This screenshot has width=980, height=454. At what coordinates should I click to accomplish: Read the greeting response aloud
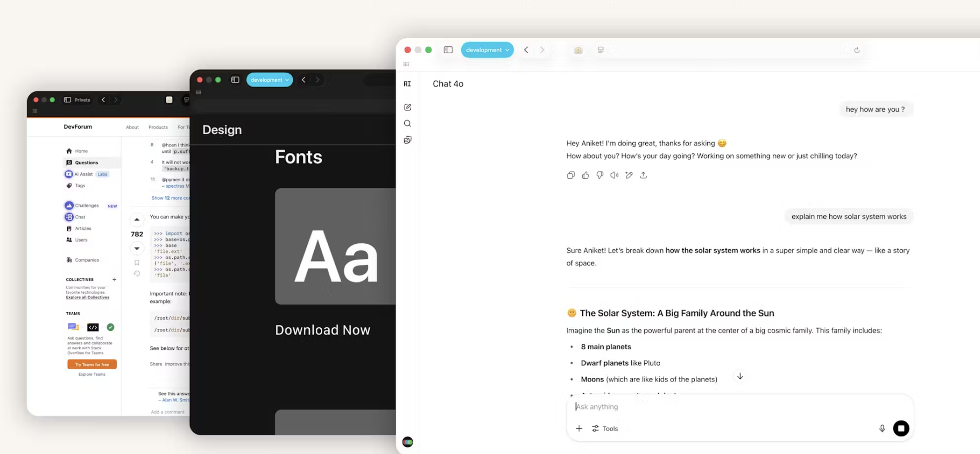614,175
